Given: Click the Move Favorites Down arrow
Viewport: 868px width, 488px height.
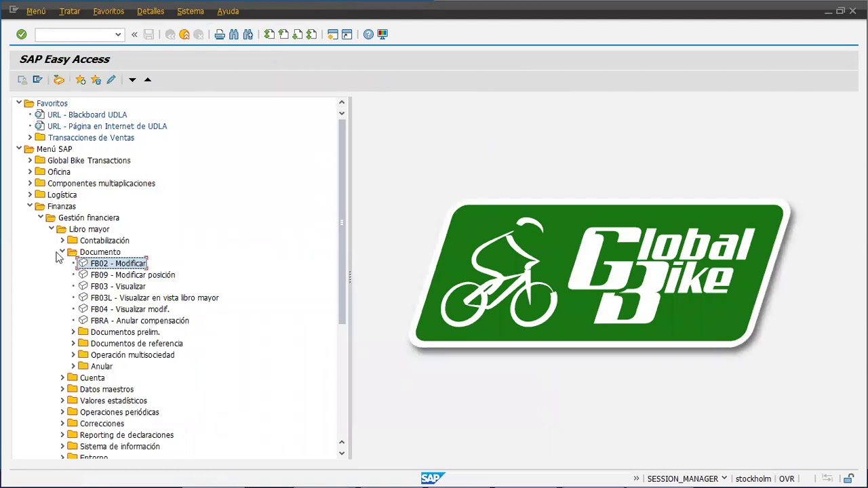Looking at the screenshot, I should point(132,80).
